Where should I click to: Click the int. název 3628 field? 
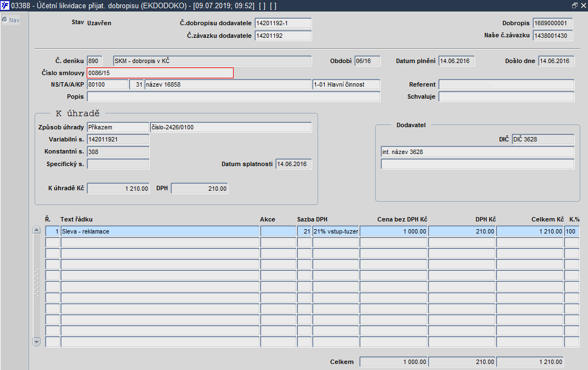pyautogui.click(x=477, y=152)
